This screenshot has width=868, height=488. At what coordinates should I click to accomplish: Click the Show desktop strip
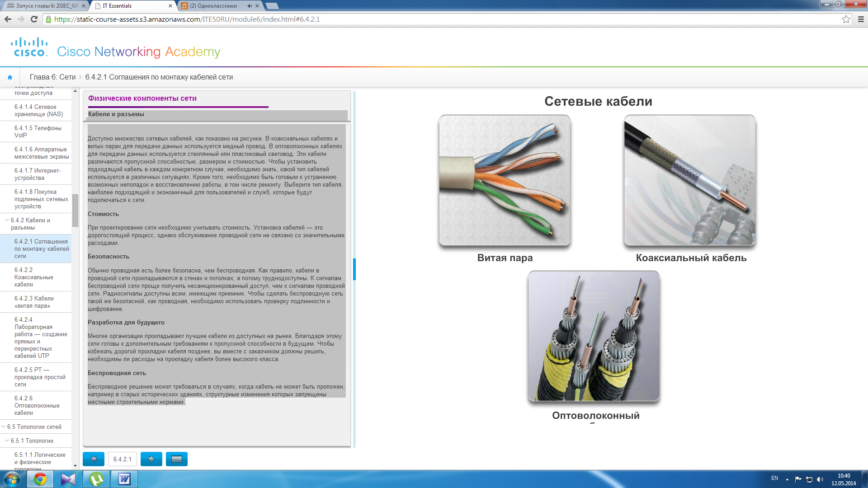(x=864, y=479)
